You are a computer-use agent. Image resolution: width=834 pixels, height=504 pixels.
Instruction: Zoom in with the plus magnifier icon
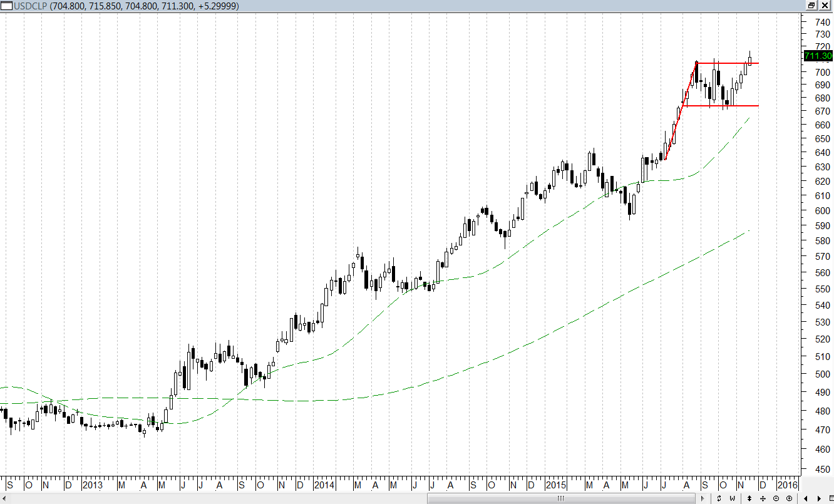click(789, 498)
